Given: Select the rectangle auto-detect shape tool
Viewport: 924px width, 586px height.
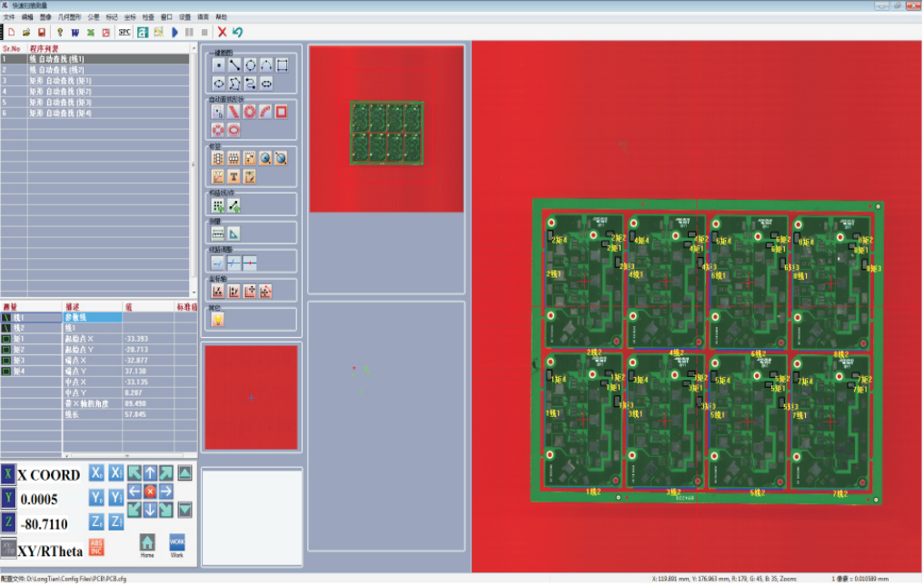Looking at the screenshot, I should 282,113.
